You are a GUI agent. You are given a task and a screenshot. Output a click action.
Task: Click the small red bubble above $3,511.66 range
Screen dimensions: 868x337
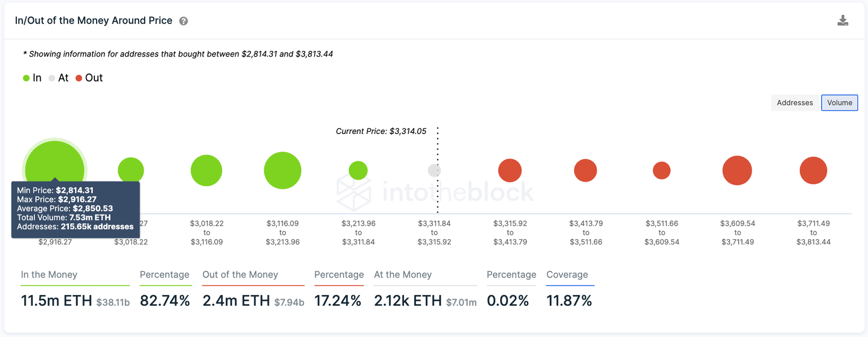coord(662,170)
